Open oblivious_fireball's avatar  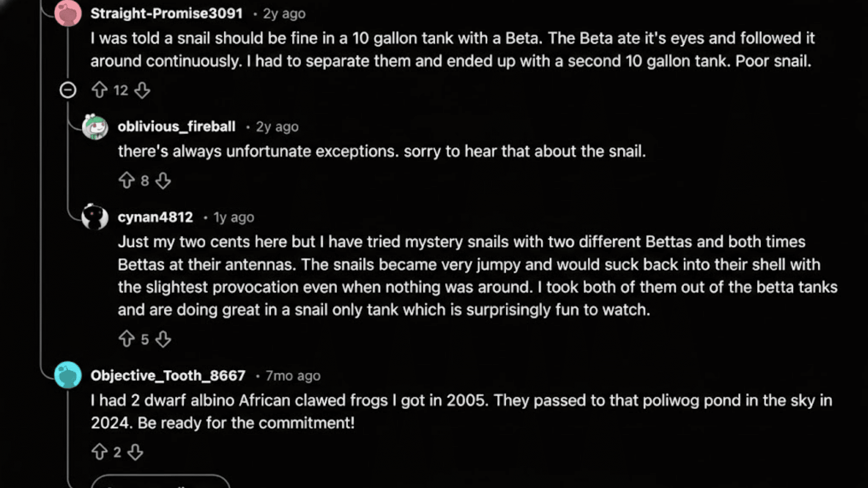coord(96,128)
